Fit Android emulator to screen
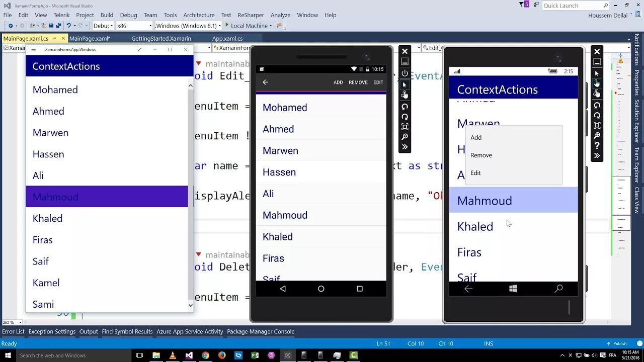Screen dimensions: 644x362 (405, 127)
